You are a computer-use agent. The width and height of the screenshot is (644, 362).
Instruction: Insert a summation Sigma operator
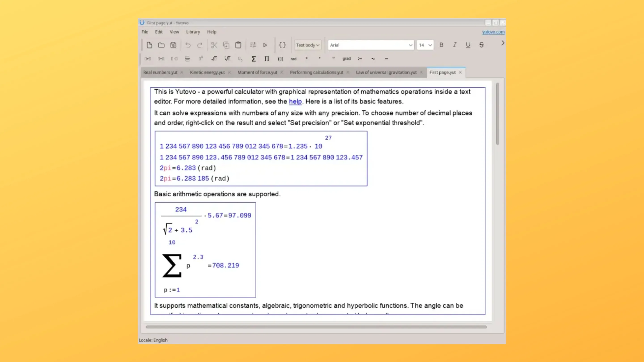(x=254, y=59)
